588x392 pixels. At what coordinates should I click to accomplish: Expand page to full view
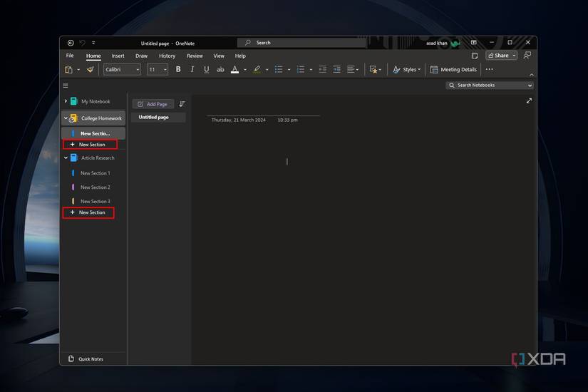tap(529, 101)
